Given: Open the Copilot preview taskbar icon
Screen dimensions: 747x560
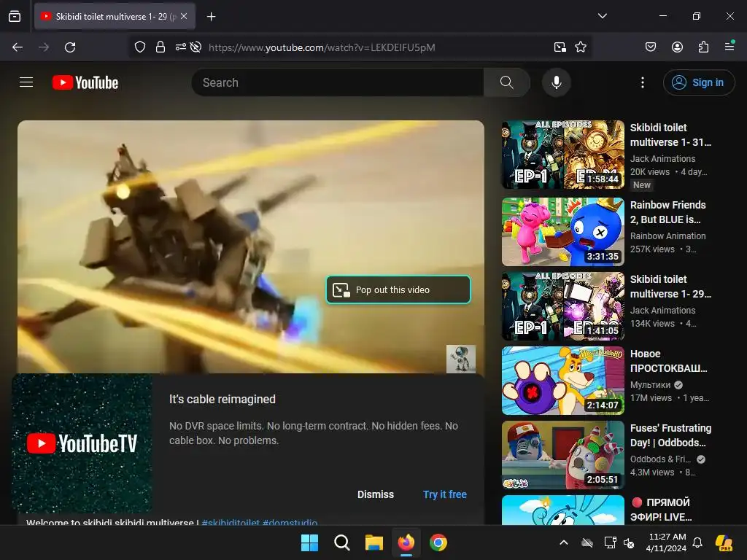Looking at the screenshot, I should pos(724,542).
